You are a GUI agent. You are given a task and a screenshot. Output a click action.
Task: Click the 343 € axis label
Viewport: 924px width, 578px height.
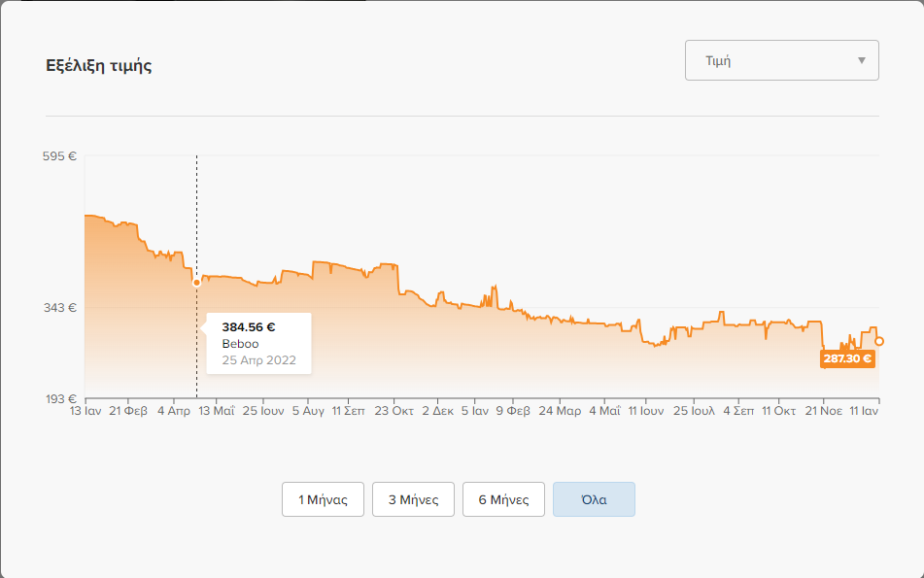(60, 308)
